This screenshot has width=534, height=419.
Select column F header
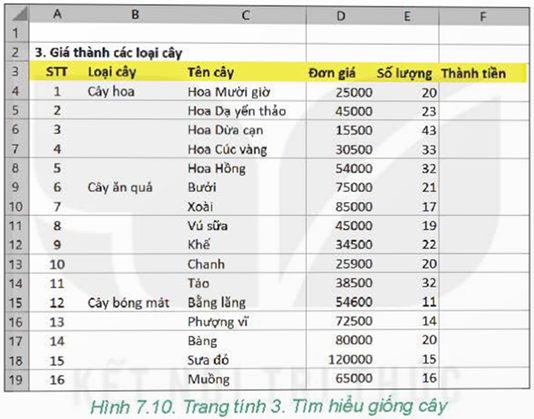(x=483, y=16)
